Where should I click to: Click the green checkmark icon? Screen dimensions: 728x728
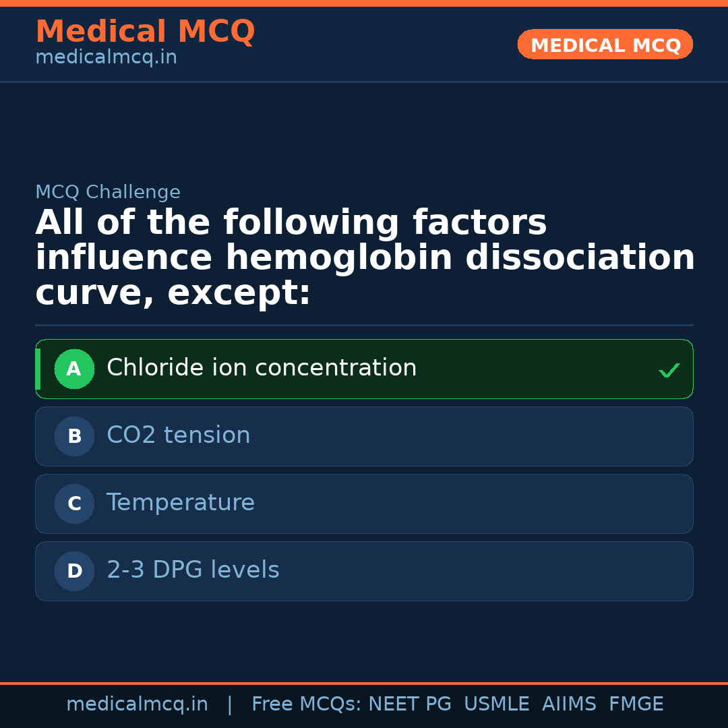click(x=669, y=370)
